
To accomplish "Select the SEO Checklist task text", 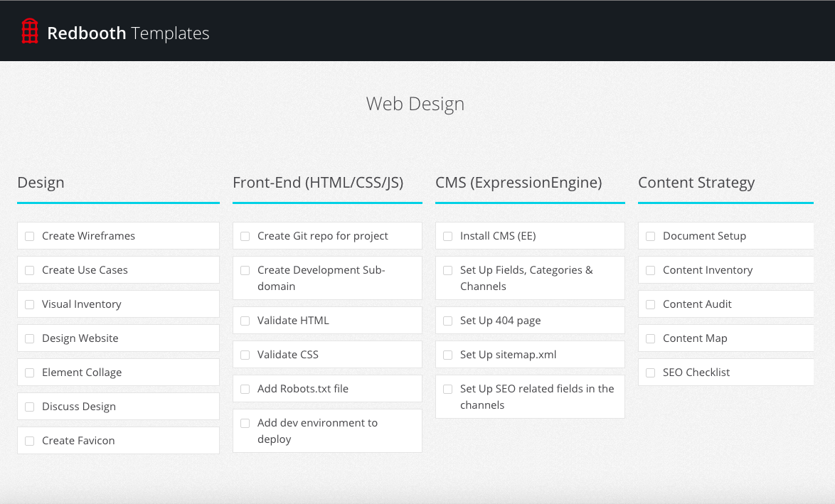I will point(696,372).
